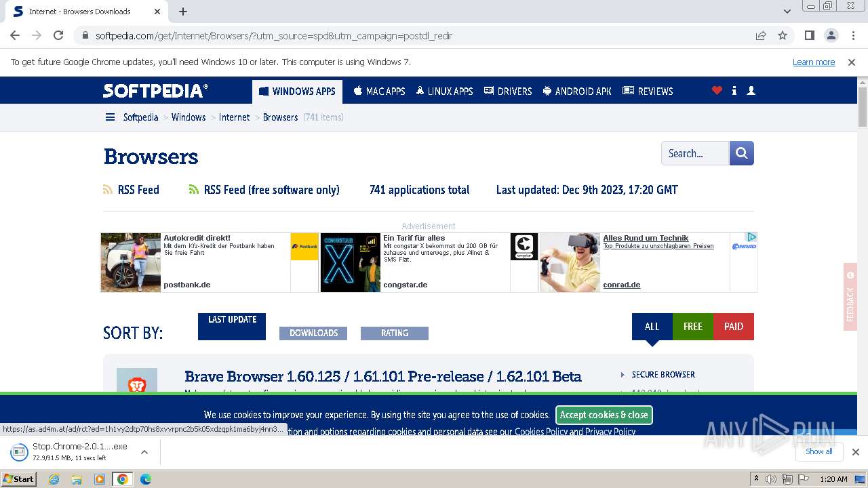Open Microsoft Edge from the taskbar

tap(145, 479)
